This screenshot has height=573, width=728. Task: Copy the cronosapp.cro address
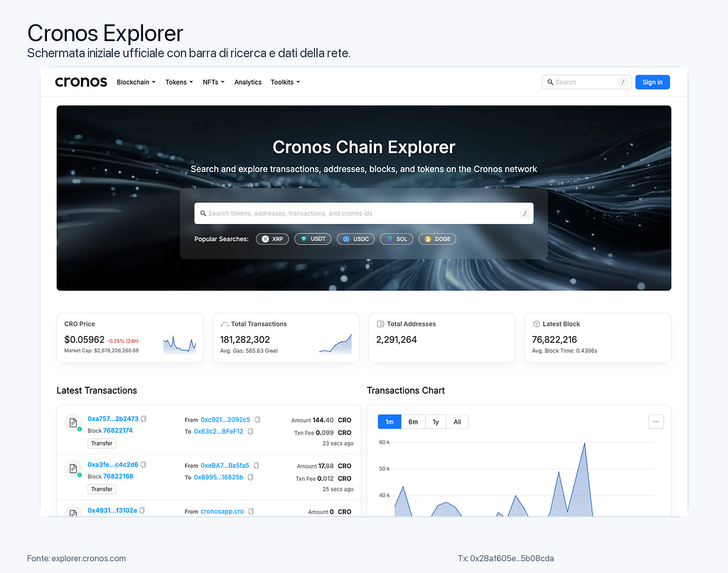click(x=251, y=511)
